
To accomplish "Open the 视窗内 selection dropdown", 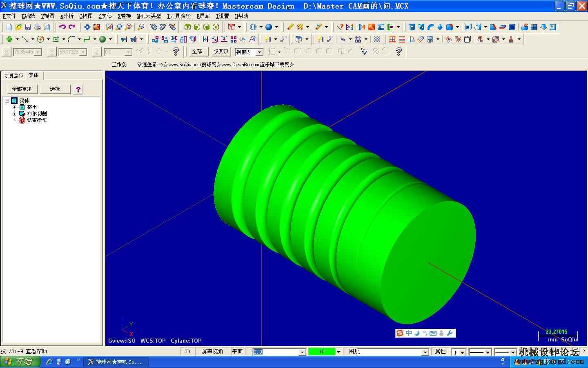I will (x=259, y=52).
